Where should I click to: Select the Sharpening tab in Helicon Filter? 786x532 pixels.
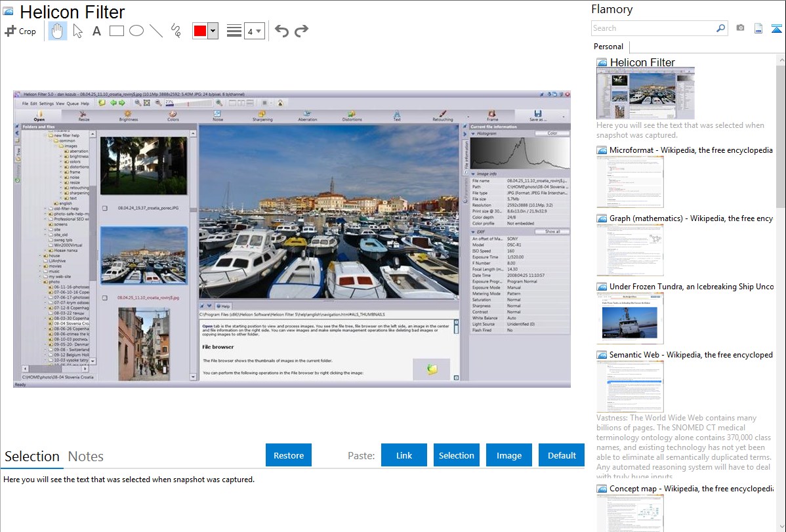tap(262, 116)
